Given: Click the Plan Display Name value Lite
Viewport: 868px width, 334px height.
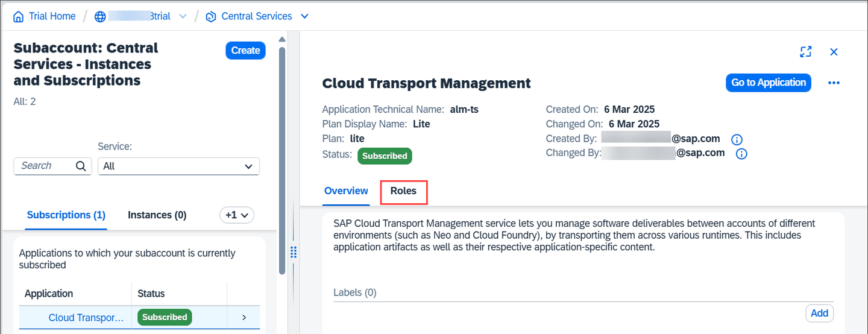Looking at the screenshot, I should [x=421, y=124].
